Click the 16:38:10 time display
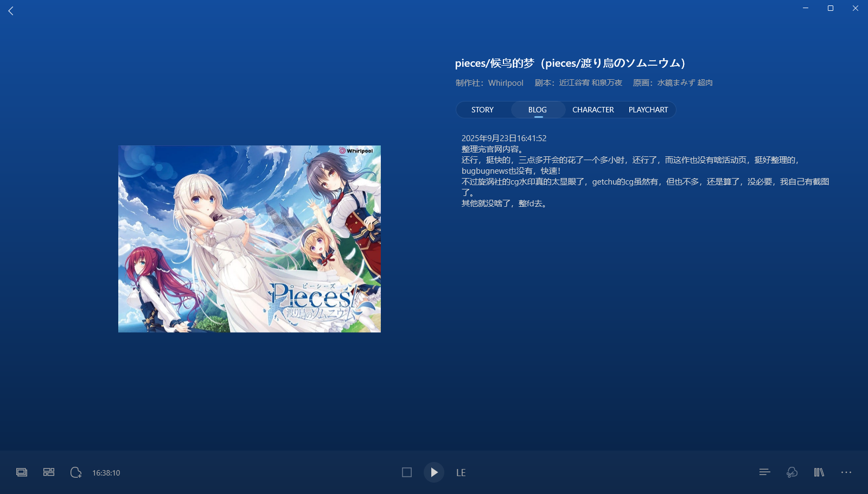This screenshot has height=494, width=868. point(106,473)
